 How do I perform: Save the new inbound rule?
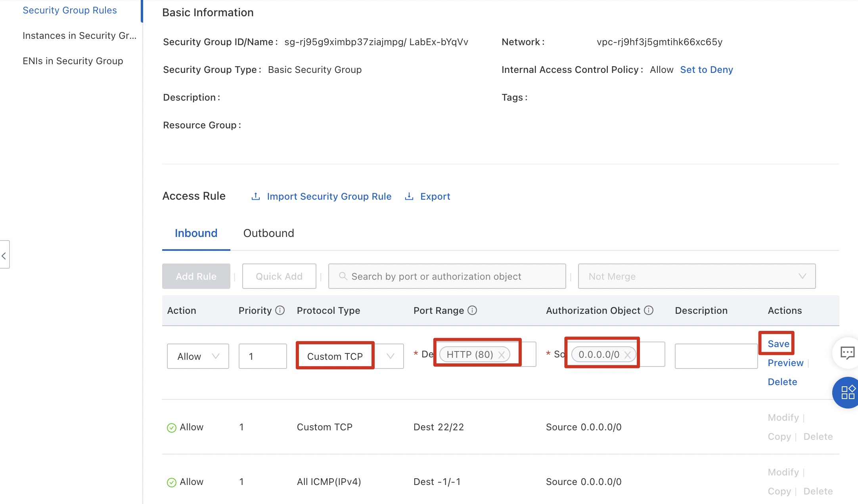point(778,344)
